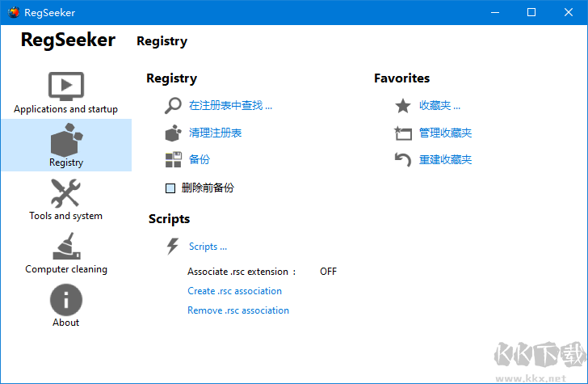The height and width of the screenshot is (384, 588).
Task: Open 收藏夹 ... link
Action: pos(439,105)
